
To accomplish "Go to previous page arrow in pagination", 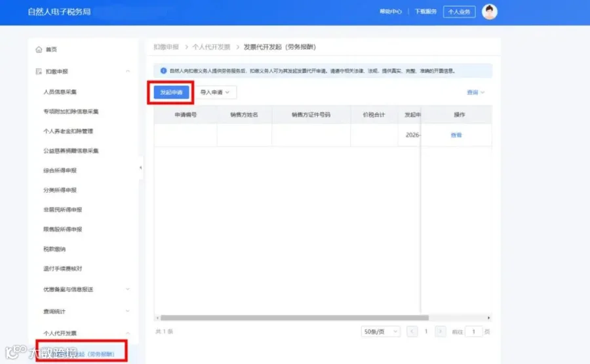I will [x=412, y=331].
